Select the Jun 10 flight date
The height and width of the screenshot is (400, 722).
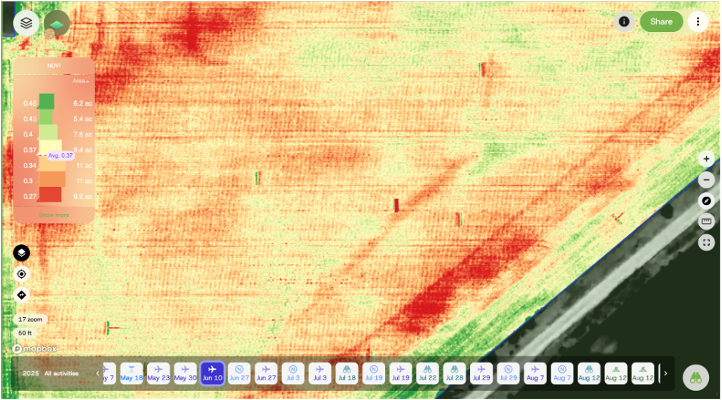pyautogui.click(x=212, y=373)
